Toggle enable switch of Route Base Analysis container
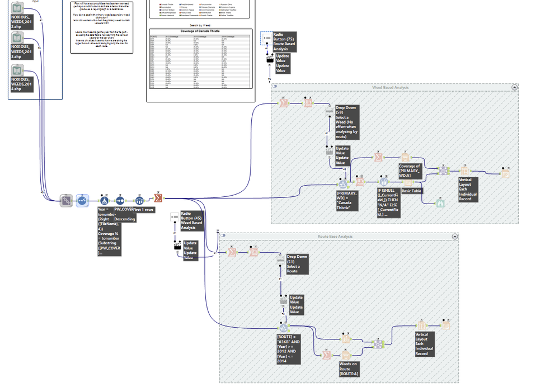The image size is (559, 392). tap(223, 235)
